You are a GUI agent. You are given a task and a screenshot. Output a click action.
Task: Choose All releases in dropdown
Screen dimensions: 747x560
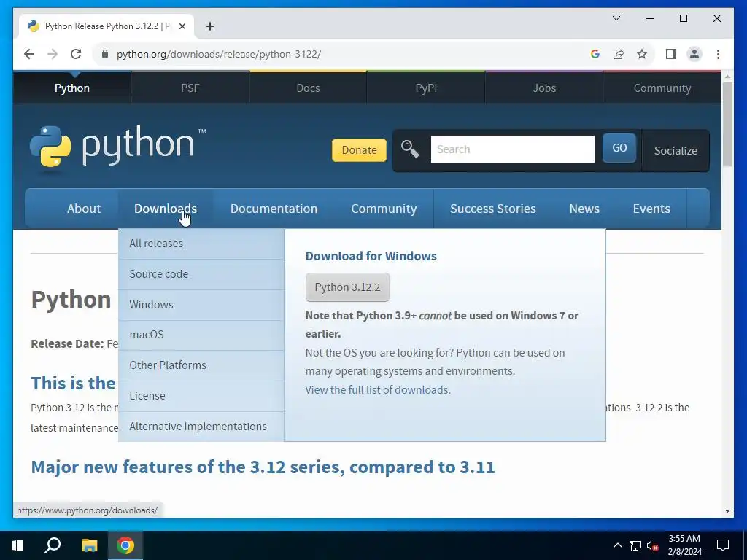201,244
